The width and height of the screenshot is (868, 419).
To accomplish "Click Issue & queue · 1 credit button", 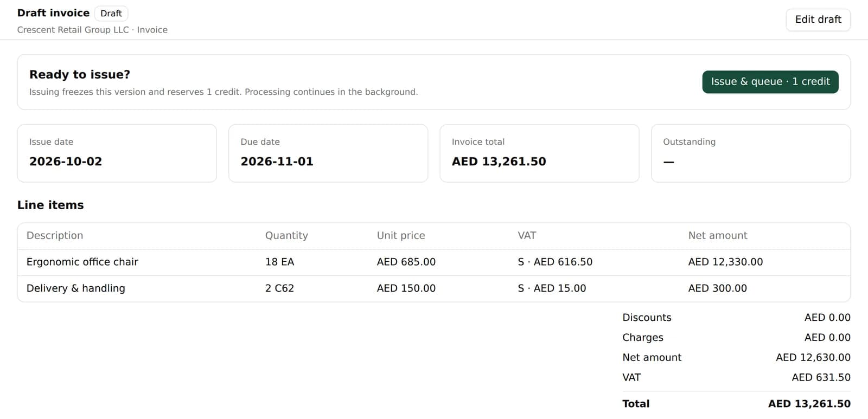I will coord(770,82).
